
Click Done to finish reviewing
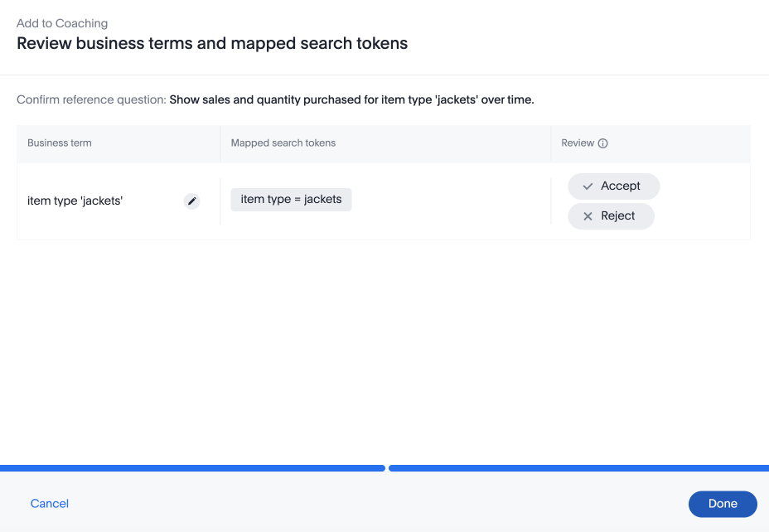point(722,504)
